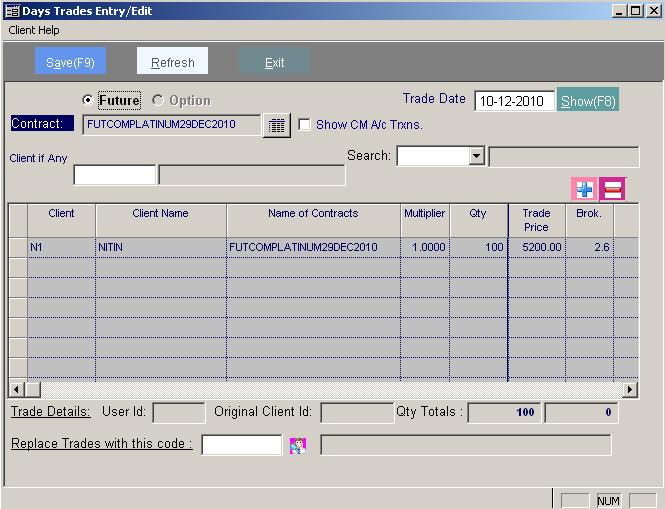Select the Option radio button

point(158,100)
